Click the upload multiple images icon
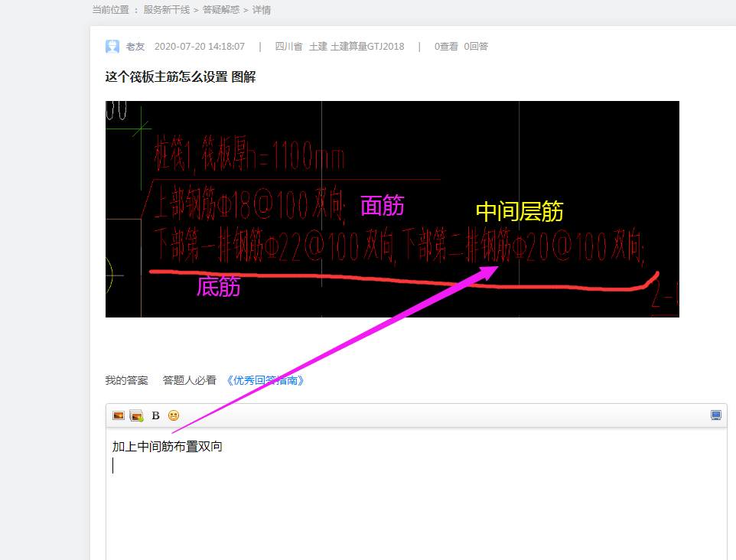This screenshot has height=560, width=736. click(137, 416)
